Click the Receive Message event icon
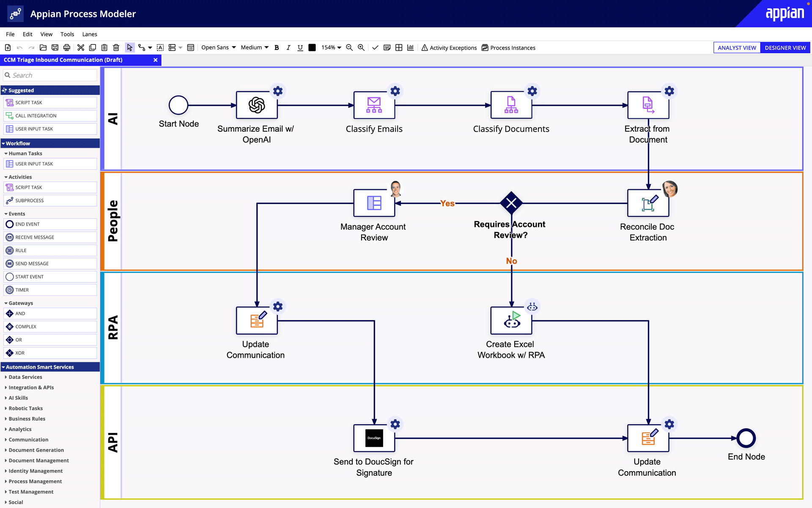 [10, 237]
